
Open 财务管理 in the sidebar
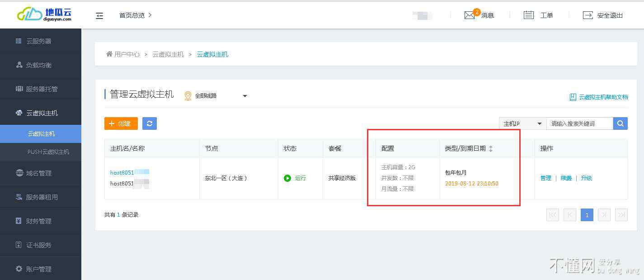point(41,221)
